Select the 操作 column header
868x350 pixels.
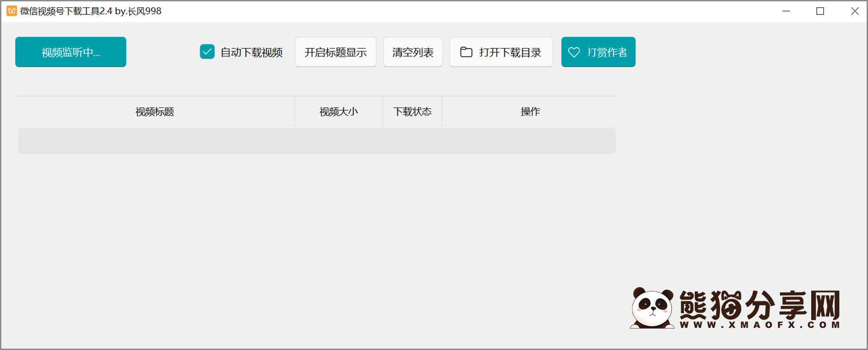coord(530,112)
